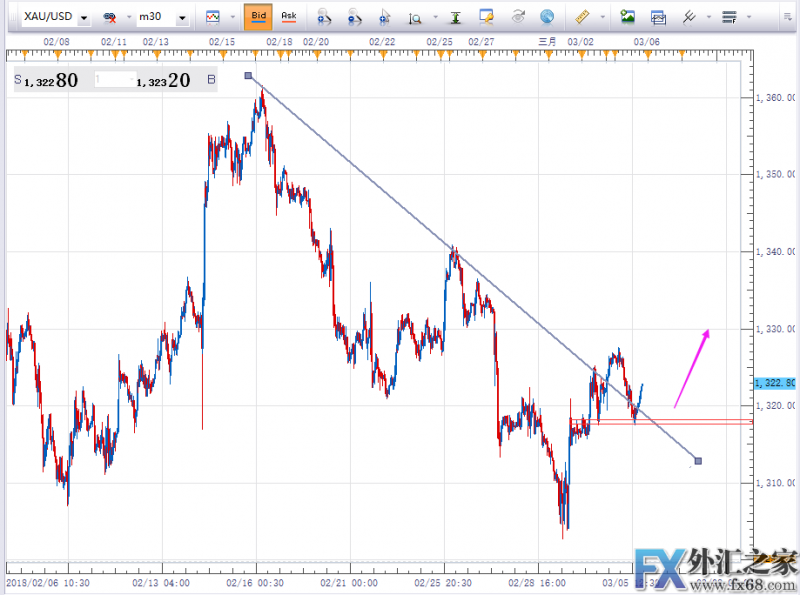The image size is (800, 595).
Task: Click the zoom in icon
Action: click(324, 17)
